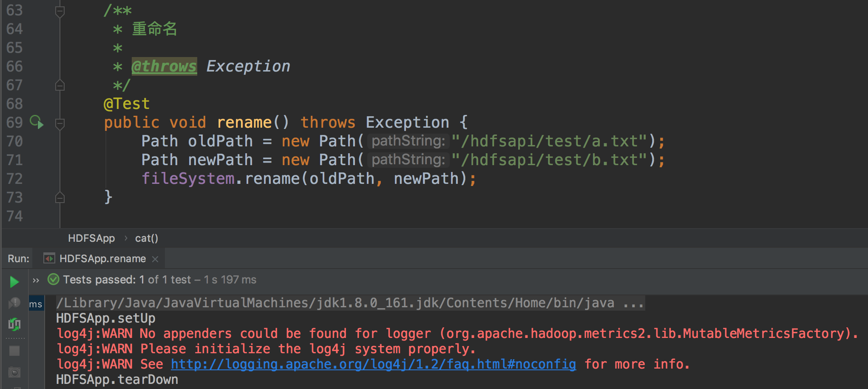This screenshot has width=868, height=389.
Task: Click HDFSApp.tearDown console output line
Action: 117,380
